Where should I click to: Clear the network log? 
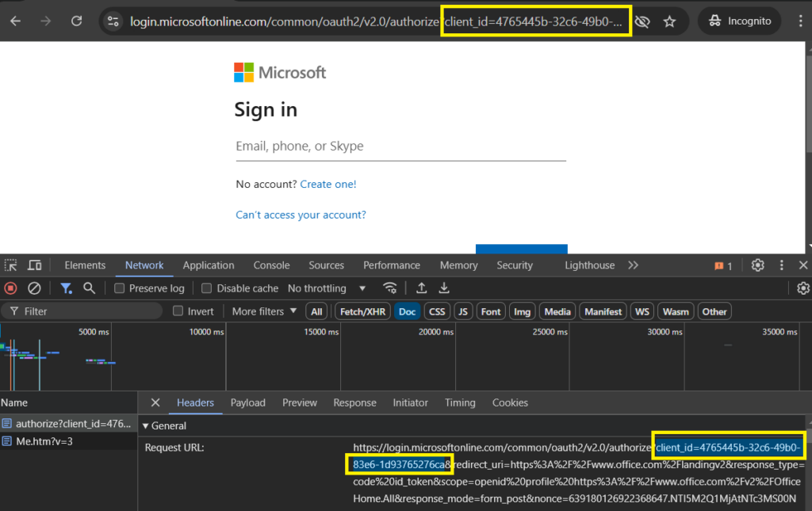click(x=34, y=288)
